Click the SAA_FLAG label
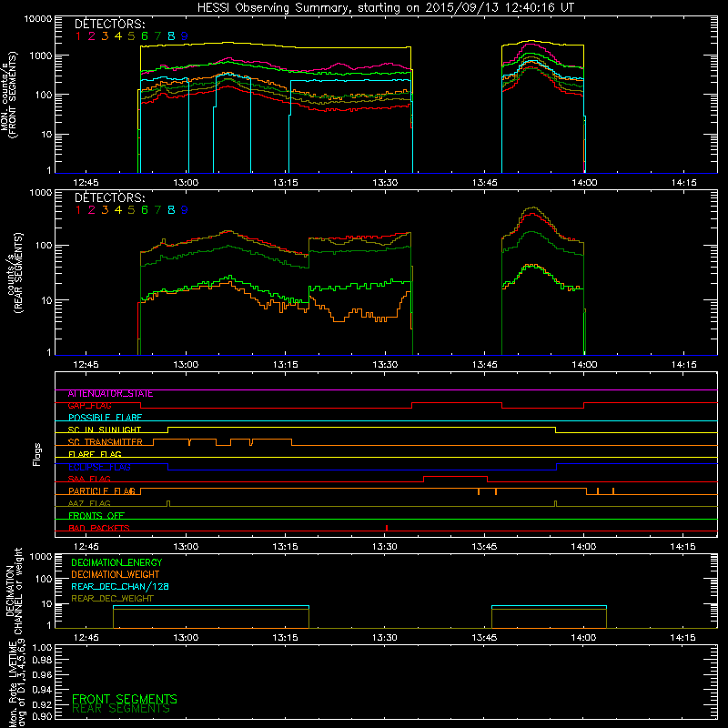The height and width of the screenshot is (728, 728). pos(89,480)
